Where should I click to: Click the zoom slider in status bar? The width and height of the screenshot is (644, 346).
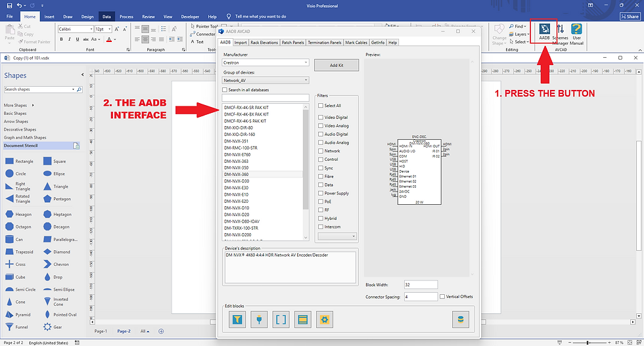pyautogui.click(x=587, y=342)
